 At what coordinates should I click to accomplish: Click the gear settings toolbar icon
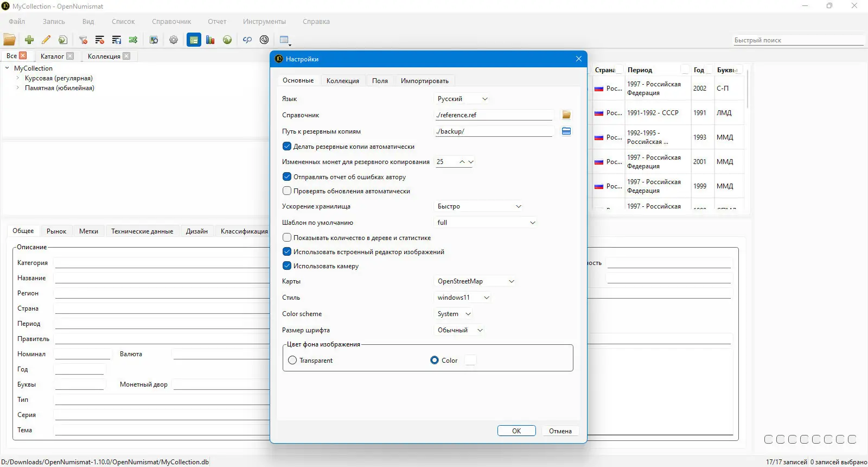pos(174,40)
